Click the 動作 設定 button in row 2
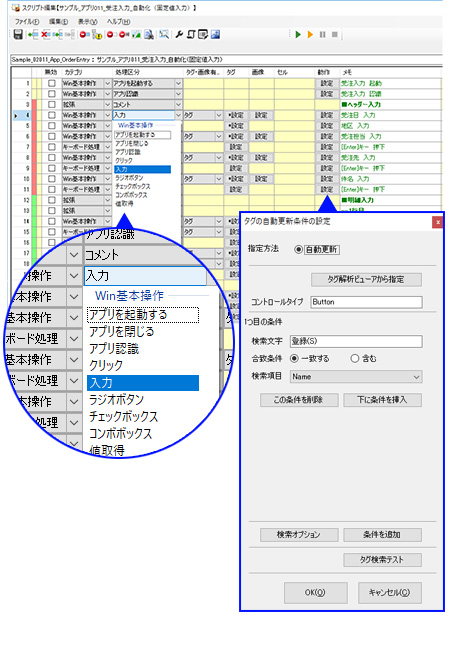Image resolution: width=450 pixels, height=650 pixels. click(327, 94)
